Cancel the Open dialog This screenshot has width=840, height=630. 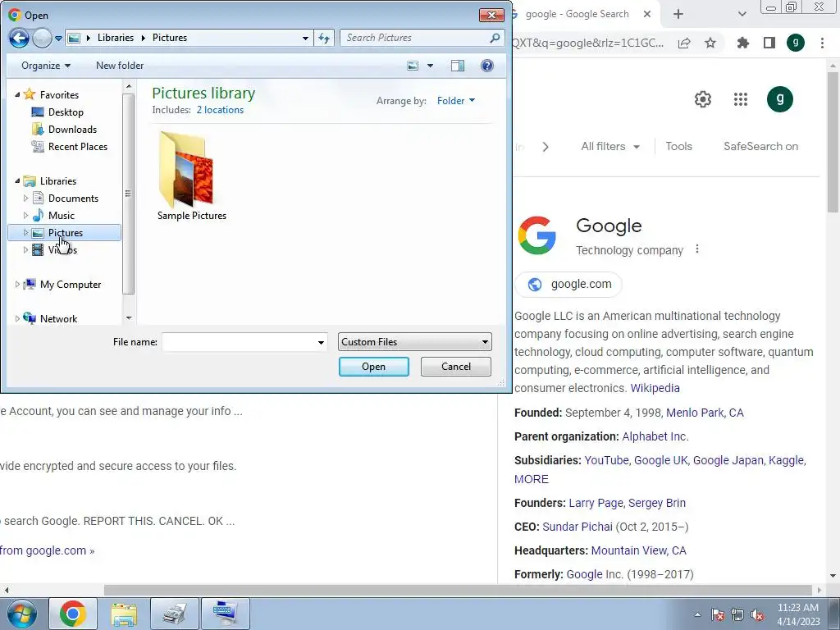pos(456,367)
